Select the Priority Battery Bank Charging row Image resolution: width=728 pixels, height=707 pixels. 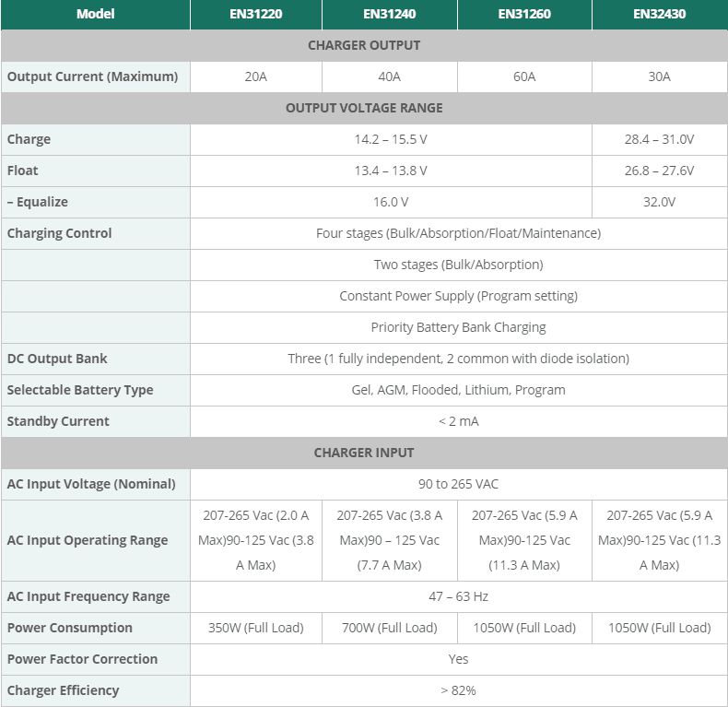click(458, 327)
